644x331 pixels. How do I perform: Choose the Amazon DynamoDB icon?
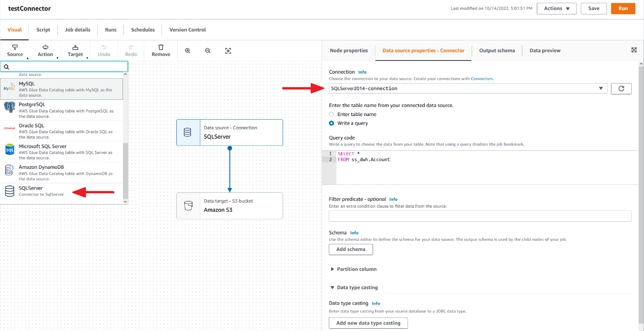click(x=9, y=170)
